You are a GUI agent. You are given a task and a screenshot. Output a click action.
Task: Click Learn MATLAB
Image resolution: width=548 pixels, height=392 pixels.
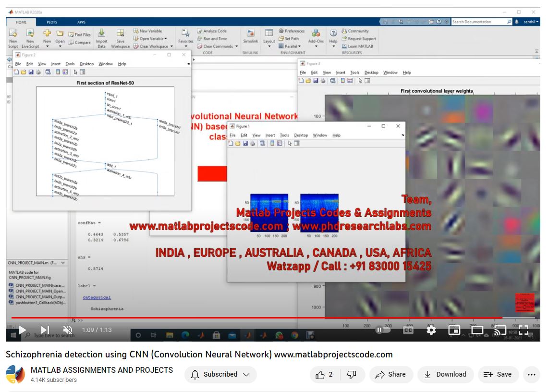(357, 46)
